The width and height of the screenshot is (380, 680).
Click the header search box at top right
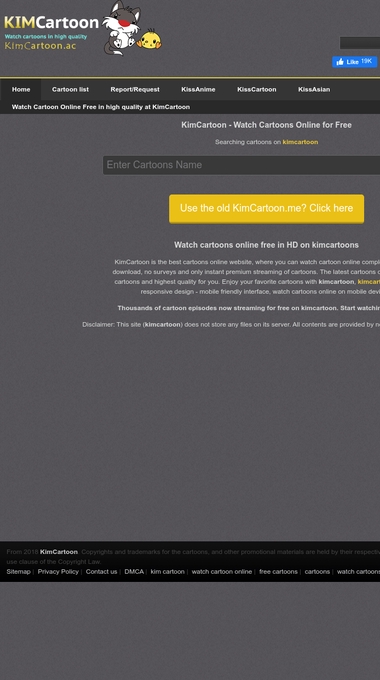360,43
